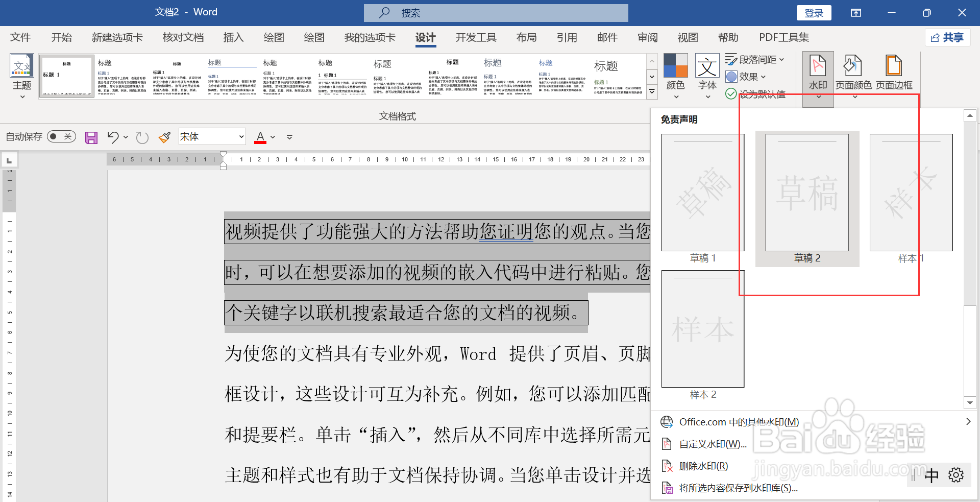Click Set as Default (设为默认值)
Viewport: 980px width, 502px height.
(x=756, y=94)
